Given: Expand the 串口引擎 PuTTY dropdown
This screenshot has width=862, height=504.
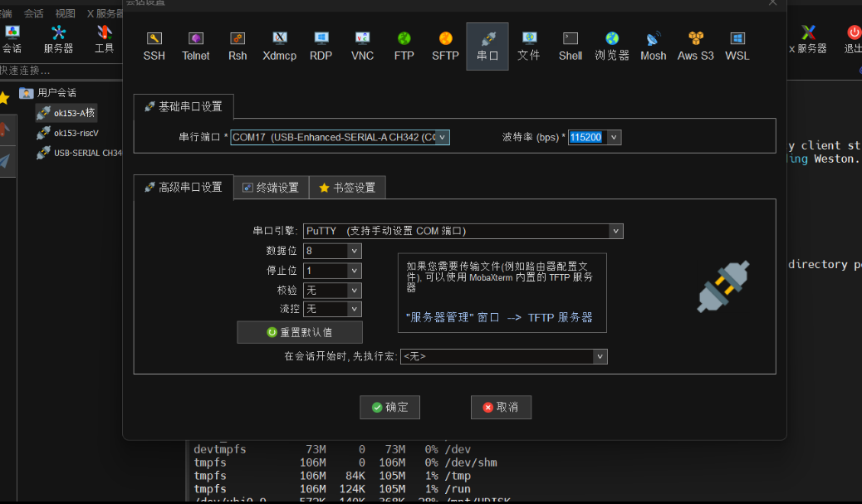Looking at the screenshot, I should (615, 232).
